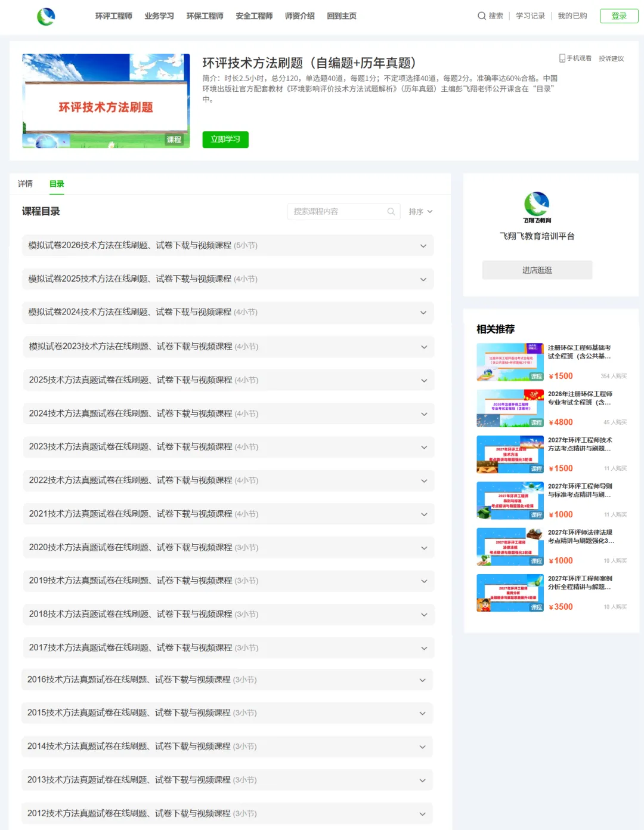
Task: Click the 环评技术方法刷题 course cover image
Action: [106, 101]
